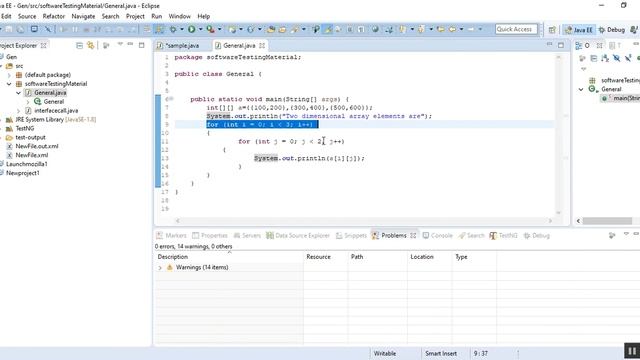Collapse the softwareTestingMaterial package node

(x=9, y=84)
